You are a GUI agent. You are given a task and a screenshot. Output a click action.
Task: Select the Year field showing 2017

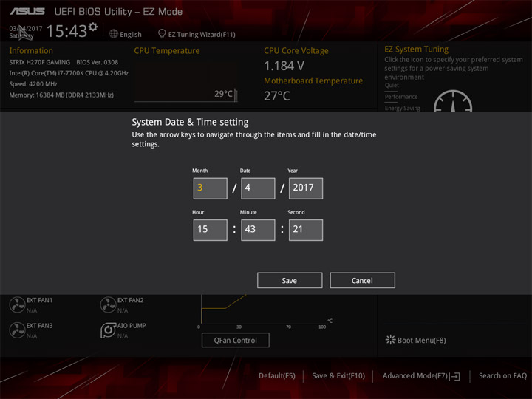(306, 188)
